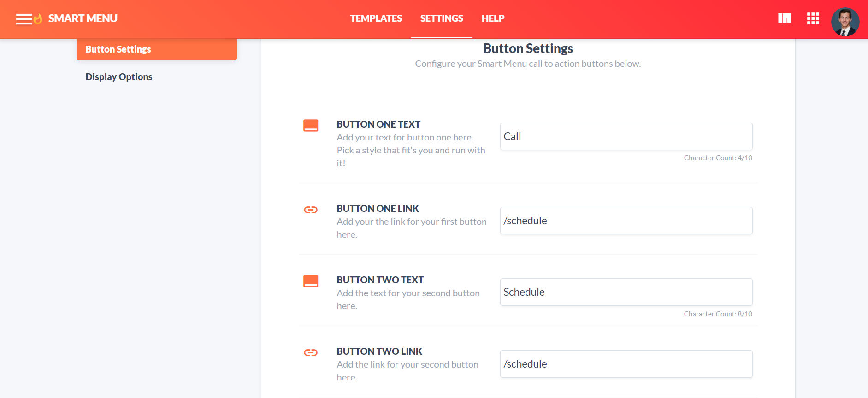Open the TEMPLATES tab

point(376,18)
